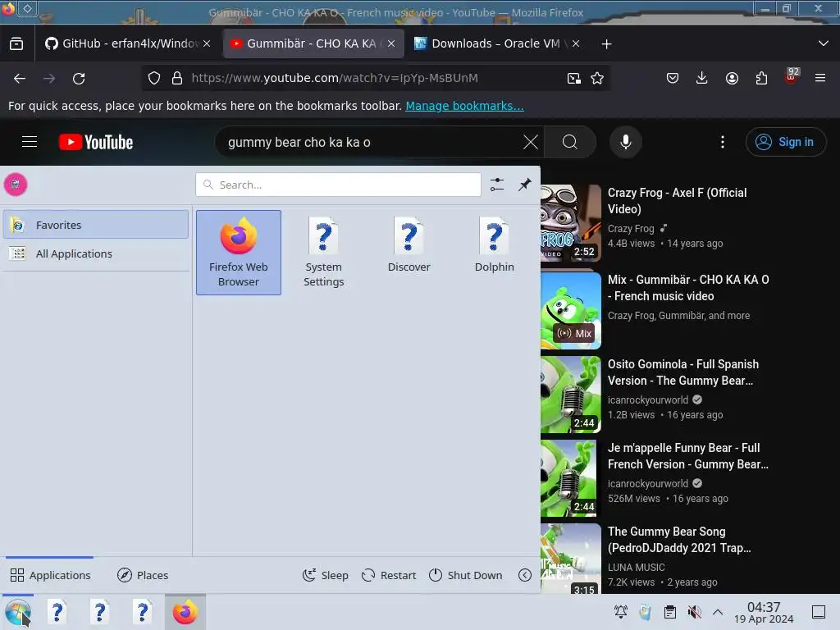Switch to Applications tab in launcher
This screenshot has height=630, width=840.
pyautogui.click(x=50, y=575)
